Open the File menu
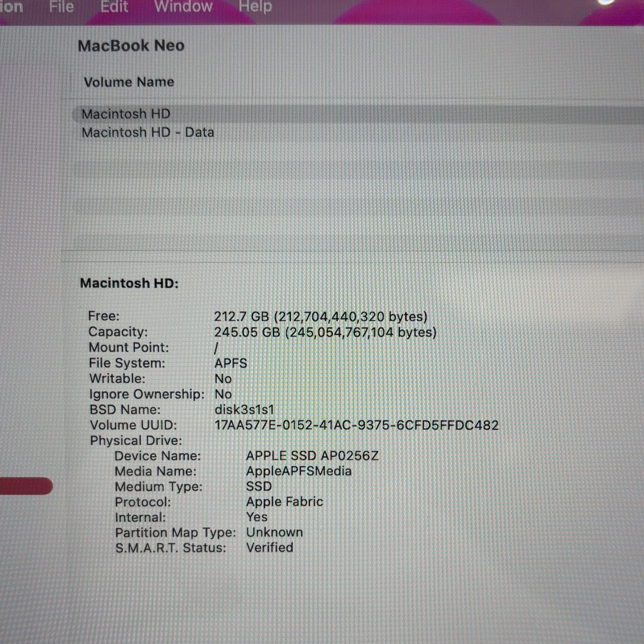 point(61,6)
